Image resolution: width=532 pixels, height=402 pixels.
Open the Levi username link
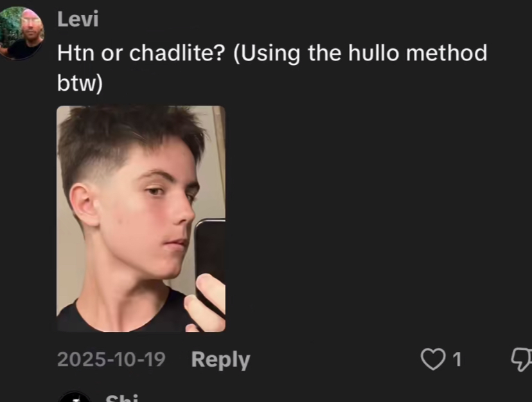coord(78,19)
